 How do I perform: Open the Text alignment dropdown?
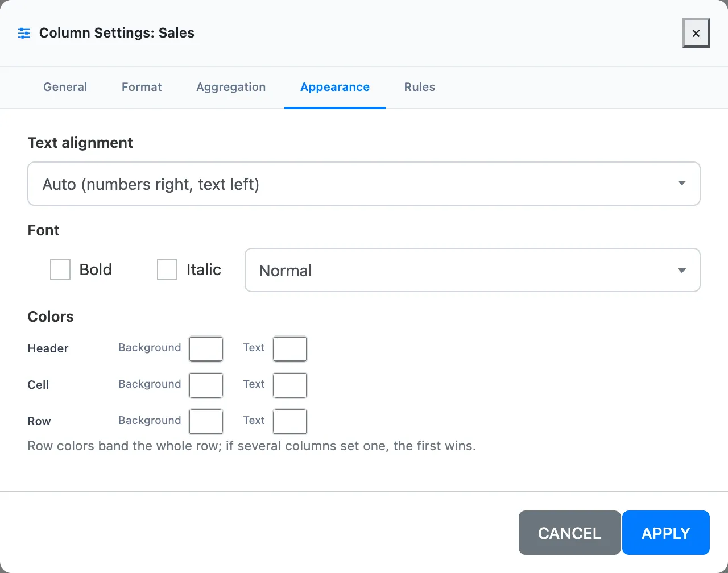[x=364, y=184]
